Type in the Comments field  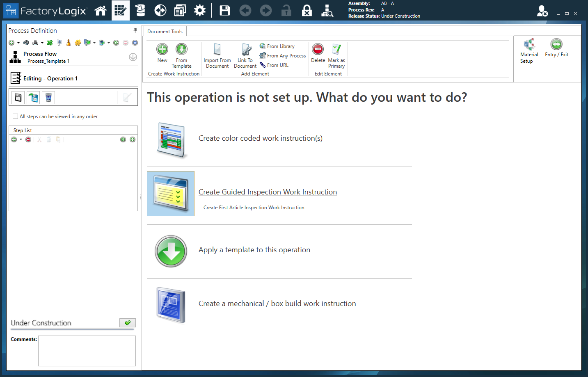(x=87, y=351)
